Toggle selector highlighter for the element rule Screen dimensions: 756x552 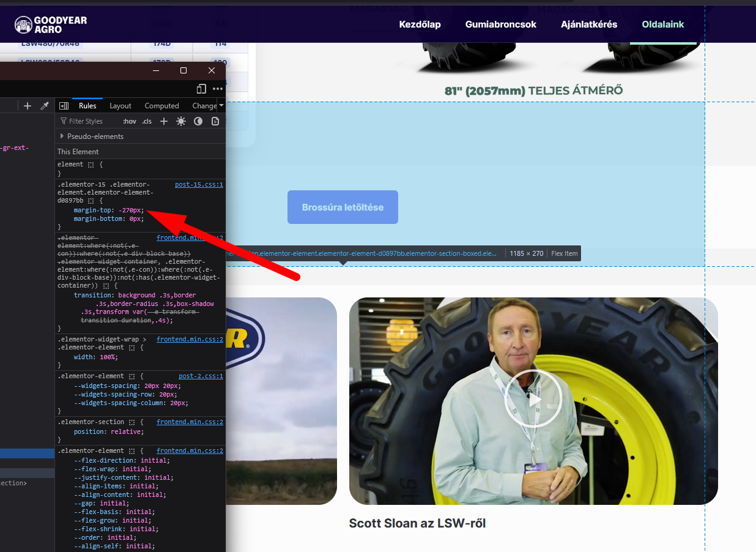91,165
